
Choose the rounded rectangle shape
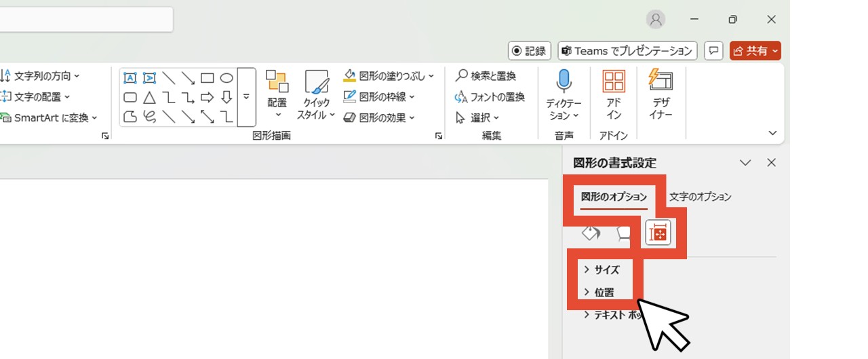(130, 98)
